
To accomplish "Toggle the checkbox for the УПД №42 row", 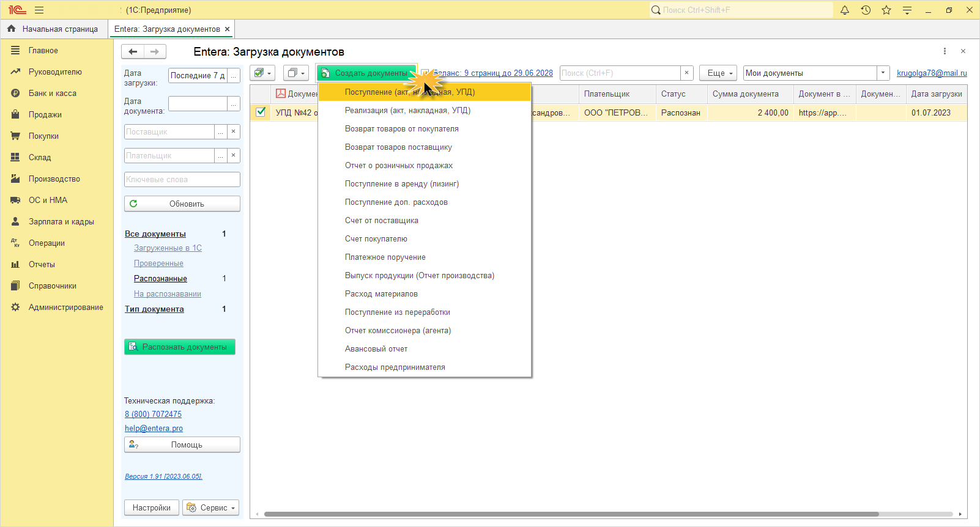I will click(x=261, y=112).
